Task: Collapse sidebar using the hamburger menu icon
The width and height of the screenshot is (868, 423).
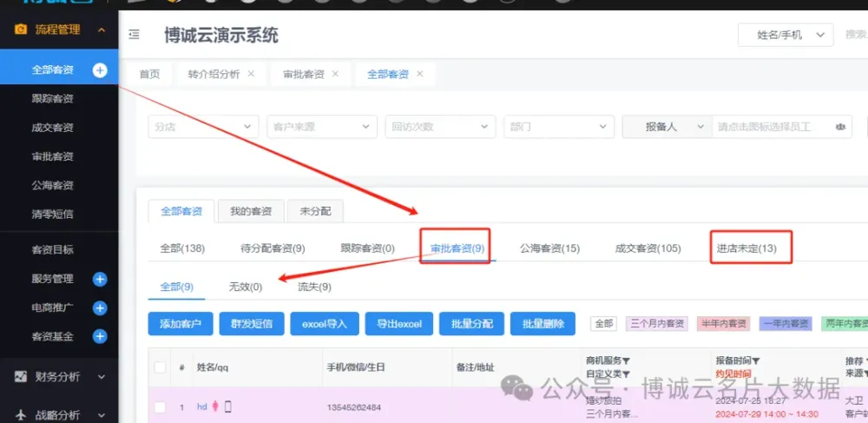Action: (134, 35)
